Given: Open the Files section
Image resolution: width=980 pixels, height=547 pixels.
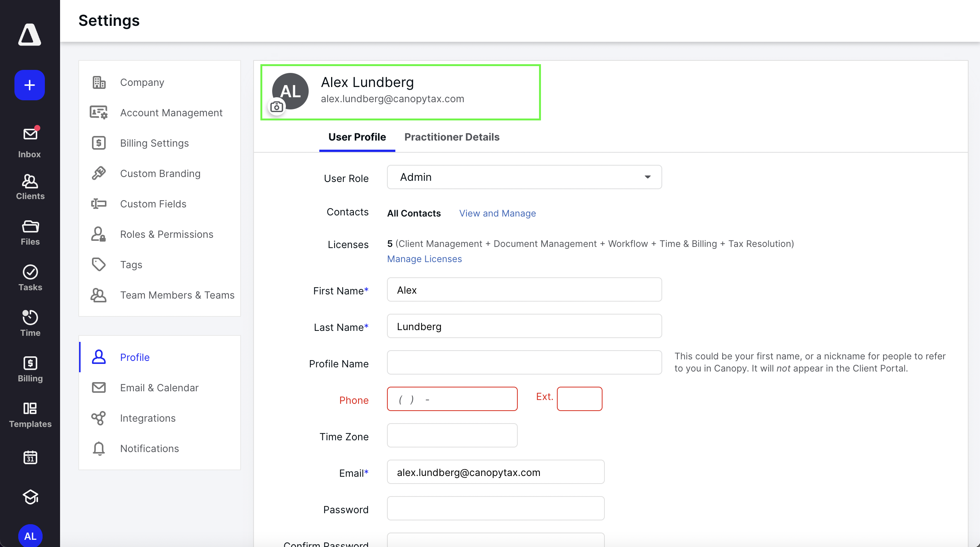Looking at the screenshot, I should 30,232.
